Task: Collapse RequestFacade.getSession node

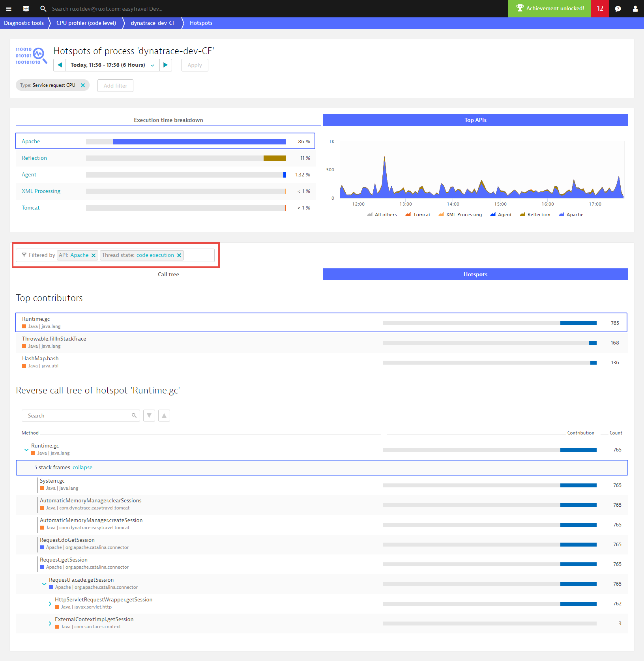Action: [44, 584]
